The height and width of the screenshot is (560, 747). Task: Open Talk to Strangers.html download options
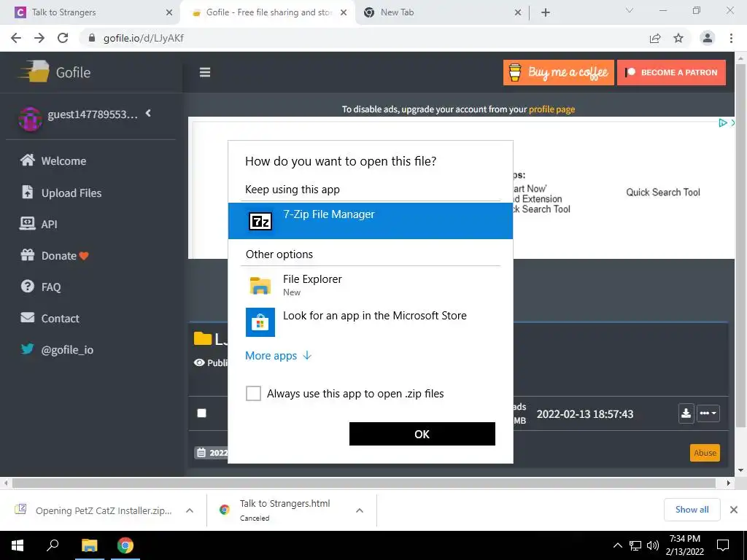360,510
